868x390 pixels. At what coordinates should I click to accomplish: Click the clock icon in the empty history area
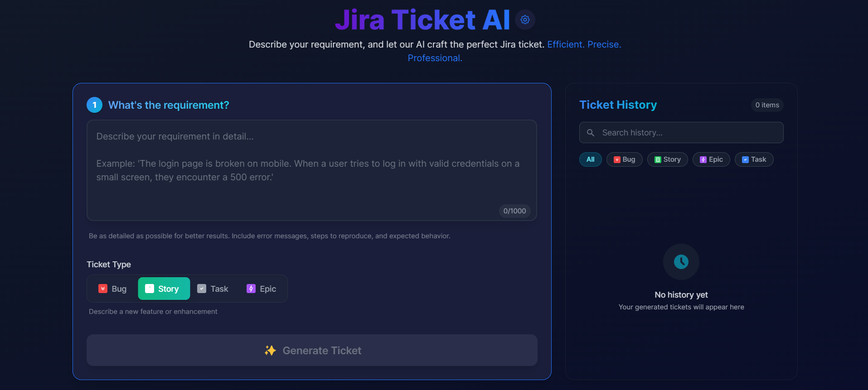click(x=681, y=262)
